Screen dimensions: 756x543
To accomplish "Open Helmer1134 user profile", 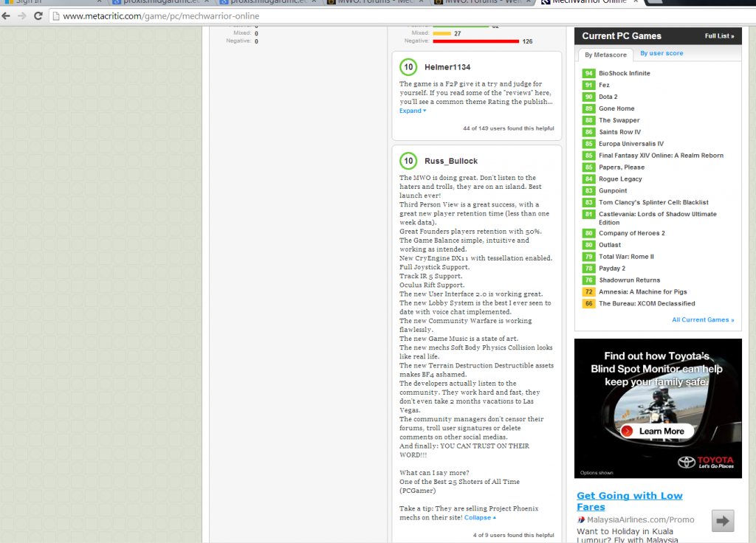I will (x=447, y=67).
